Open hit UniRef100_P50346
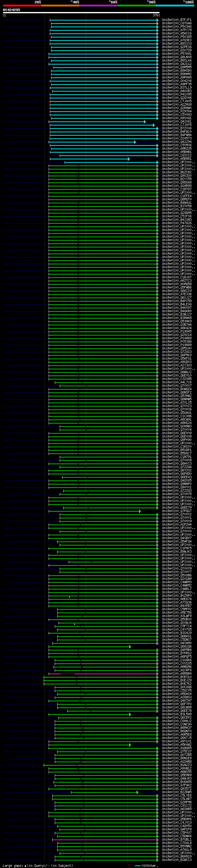The image size is (197, 868). pos(176,26)
